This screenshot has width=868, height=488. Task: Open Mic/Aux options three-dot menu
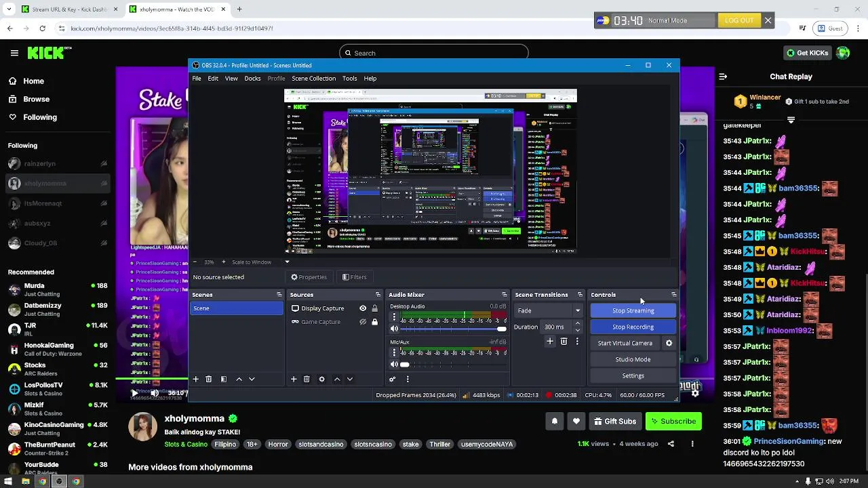tap(394, 353)
